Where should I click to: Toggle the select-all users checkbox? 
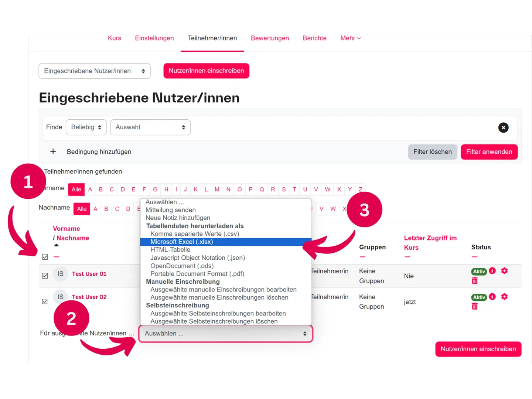(x=45, y=257)
